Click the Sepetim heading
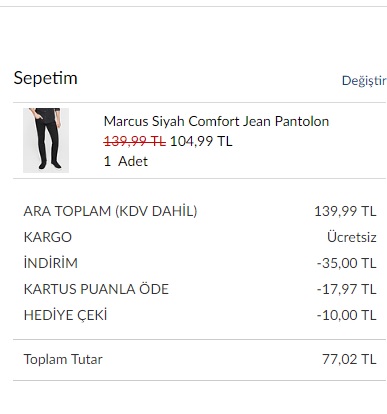387x414 pixels. coord(45,79)
